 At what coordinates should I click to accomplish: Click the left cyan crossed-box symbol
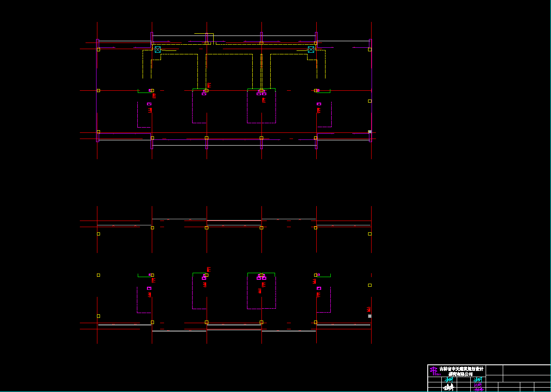(x=157, y=50)
